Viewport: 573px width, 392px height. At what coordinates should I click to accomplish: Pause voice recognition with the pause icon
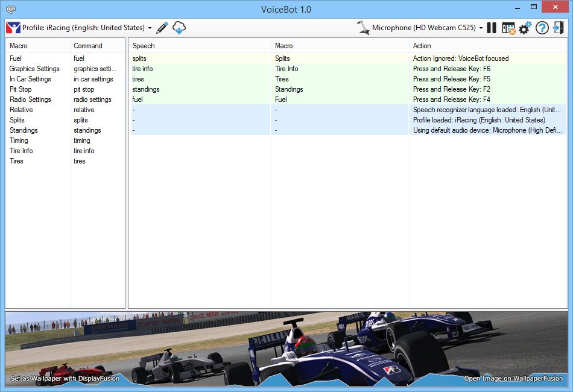492,28
